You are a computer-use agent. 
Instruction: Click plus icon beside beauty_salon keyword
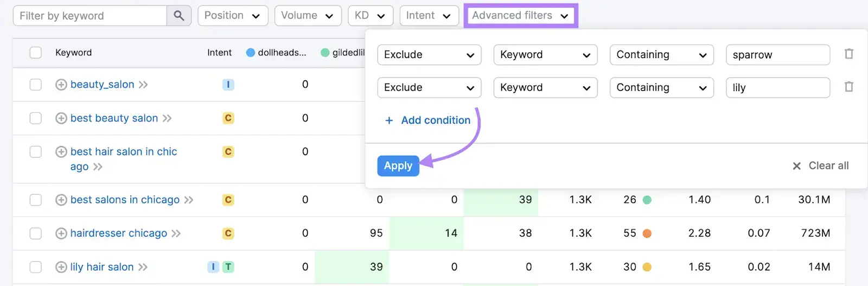coord(61,85)
